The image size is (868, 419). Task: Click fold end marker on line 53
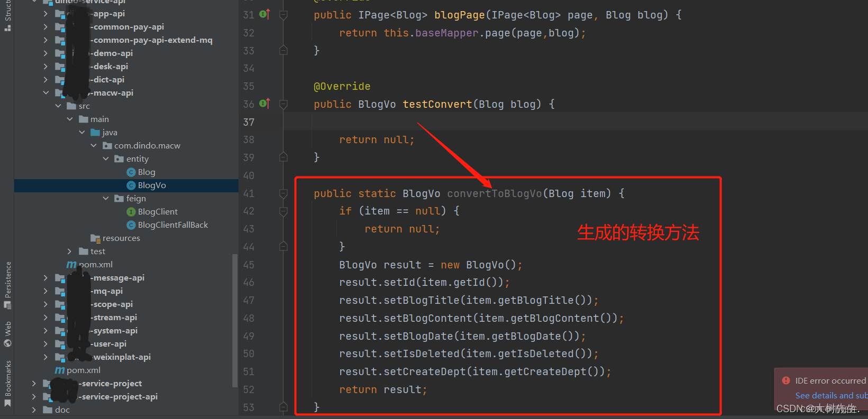click(x=284, y=407)
